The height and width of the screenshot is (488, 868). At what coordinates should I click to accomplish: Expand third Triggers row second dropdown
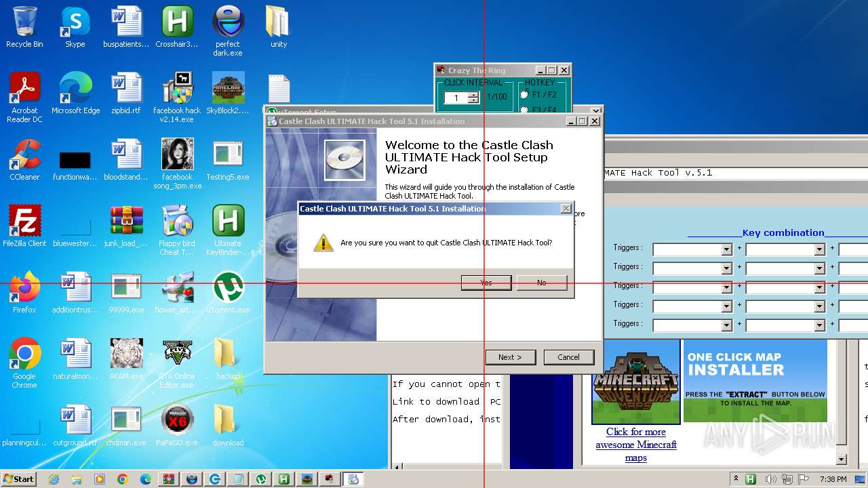pyautogui.click(x=820, y=287)
